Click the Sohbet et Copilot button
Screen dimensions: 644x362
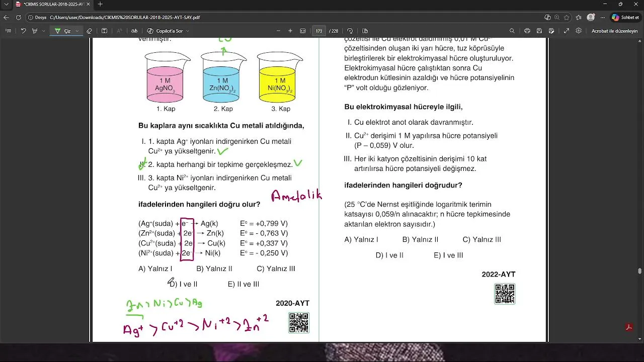[x=625, y=17]
